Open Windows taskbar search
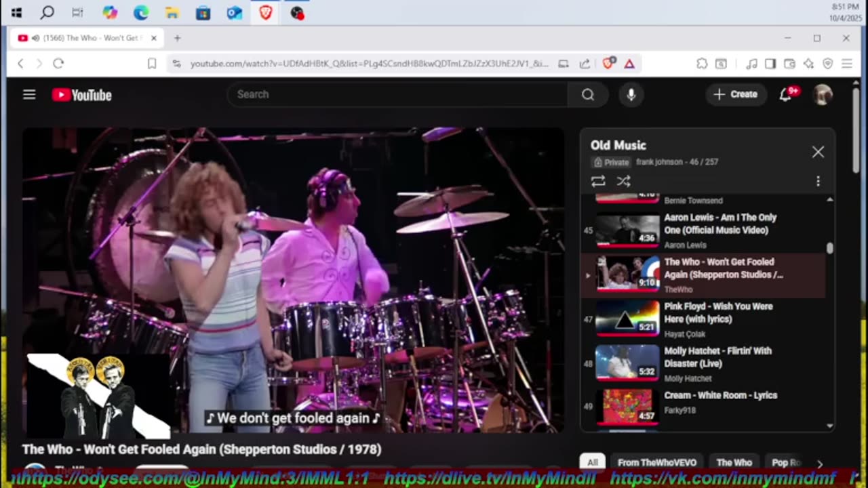Screen dimensions: 868x488 [47, 13]
